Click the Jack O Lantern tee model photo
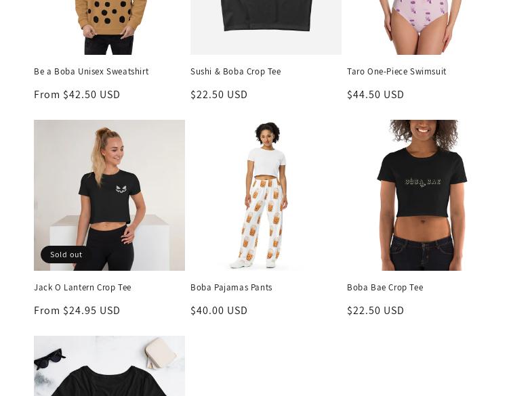Viewport: 532px width, 396px height. [109, 195]
